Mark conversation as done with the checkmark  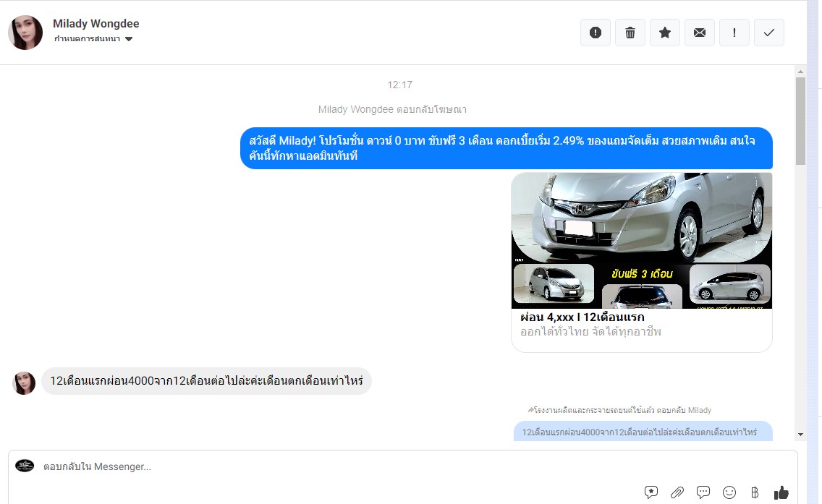pyautogui.click(x=769, y=33)
